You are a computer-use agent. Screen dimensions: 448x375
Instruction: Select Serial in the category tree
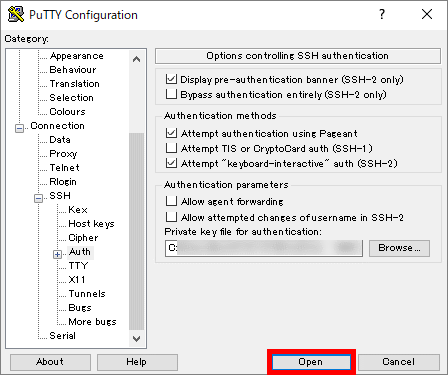62,336
